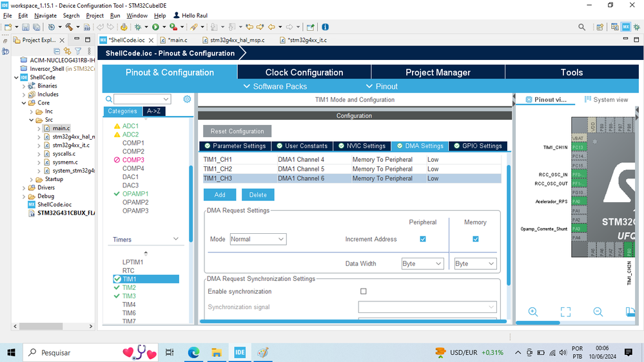Switch to System view
The image size is (644, 362).
pyautogui.click(x=606, y=100)
